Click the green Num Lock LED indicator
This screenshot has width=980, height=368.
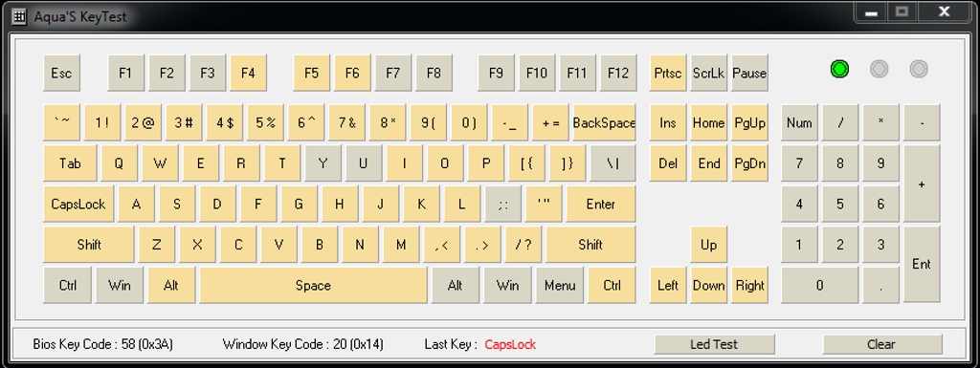(x=839, y=69)
